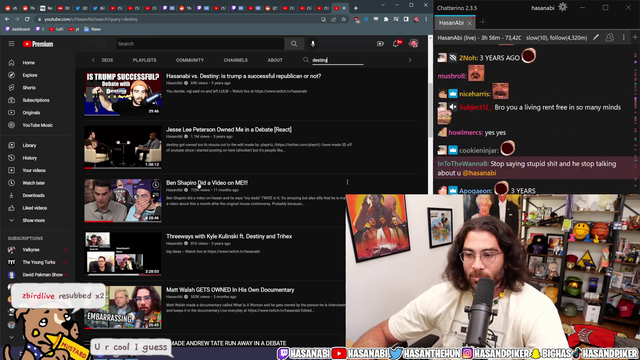Click channel search field containing destiny

(337, 60)
